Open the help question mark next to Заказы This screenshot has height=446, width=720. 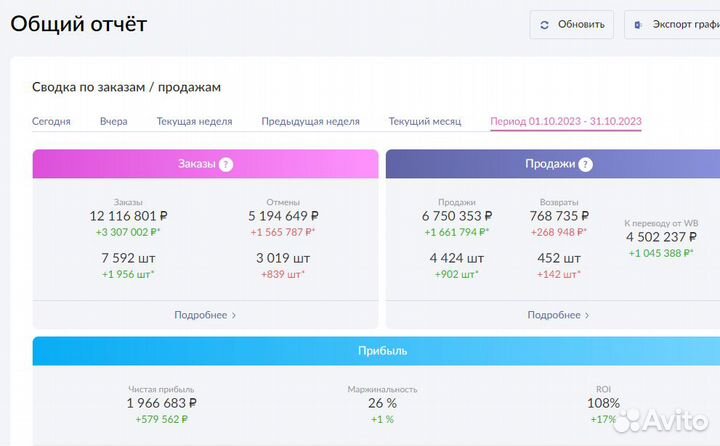coord(226,164)
